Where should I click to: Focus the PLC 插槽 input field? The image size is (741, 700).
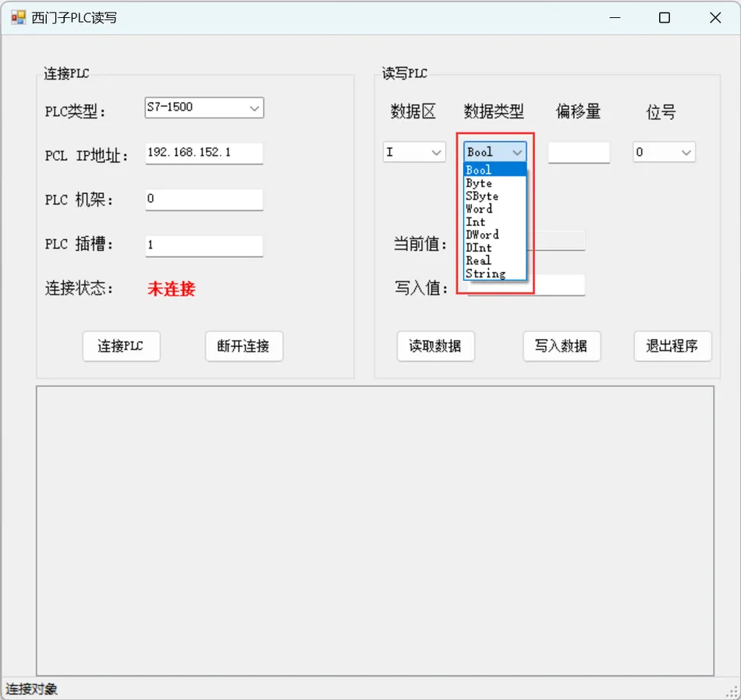[204, 246]
